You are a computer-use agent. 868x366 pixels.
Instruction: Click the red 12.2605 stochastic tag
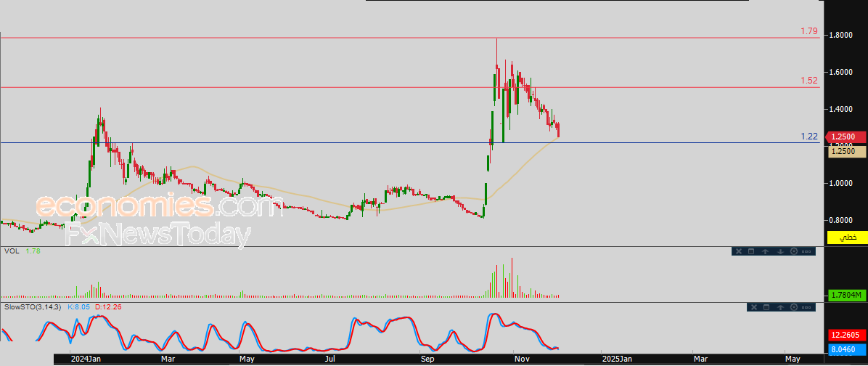click(846, 335)
